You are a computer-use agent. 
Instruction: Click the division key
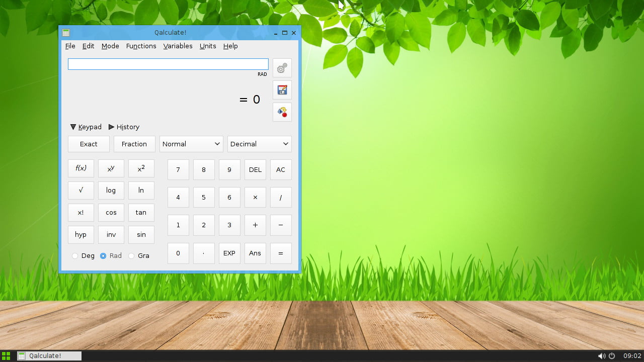(x=281, y=198)
